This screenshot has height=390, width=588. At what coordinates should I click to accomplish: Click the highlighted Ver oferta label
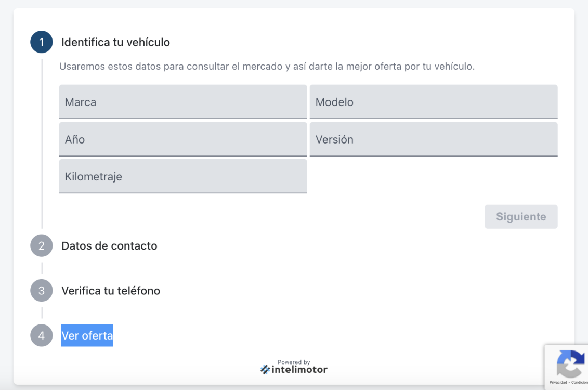(x=87, y=335)
